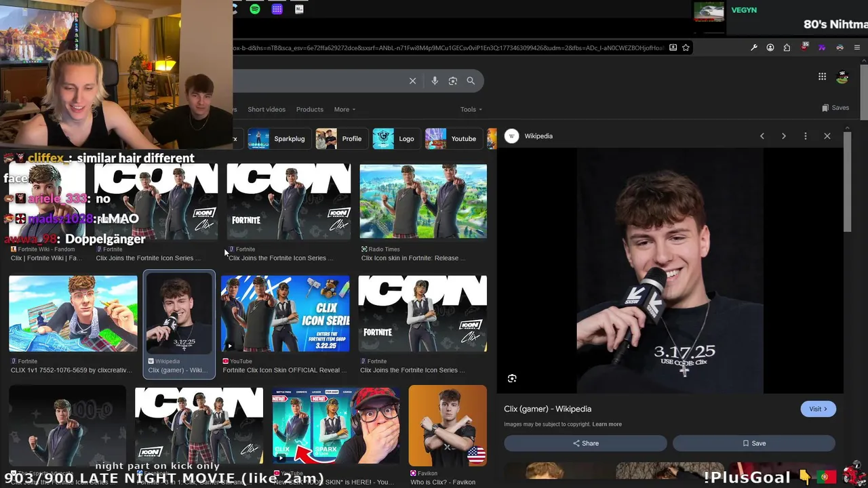The height and width of the screenshot is (488, 868).
Task: Switch to Short videos tab
Action: click(267, 109)
